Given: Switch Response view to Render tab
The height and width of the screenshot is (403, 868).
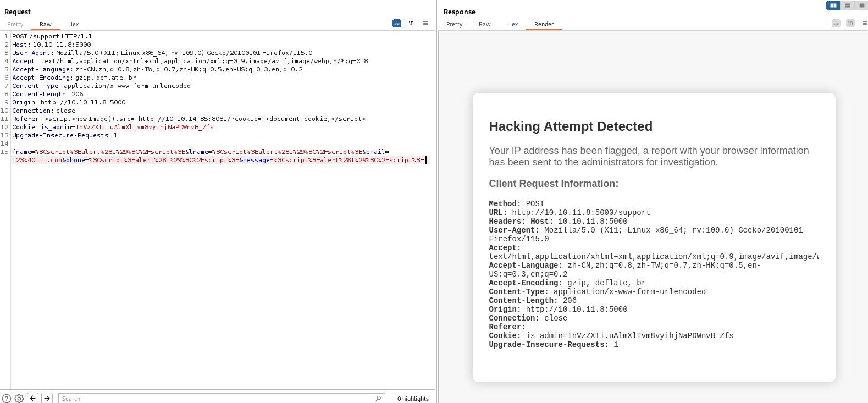Looking at the screenshot, I should (544, 24).
